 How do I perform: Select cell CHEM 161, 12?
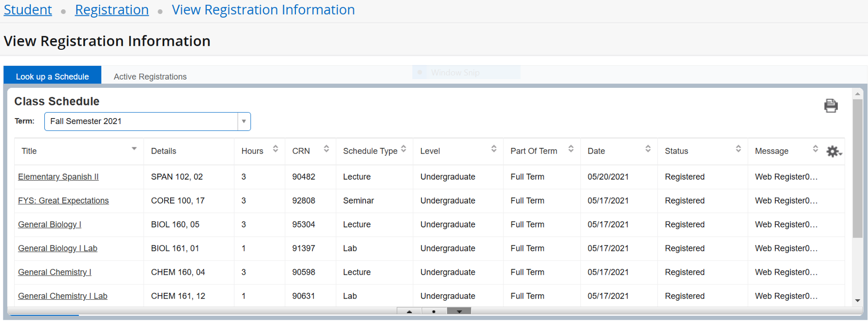[x=178, y=296]
